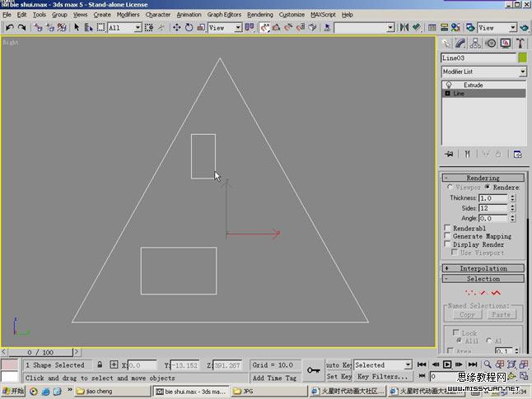Open the key mode Selected dropdown
The width and height of the screenshot is (532, 399).
(408, 365)
